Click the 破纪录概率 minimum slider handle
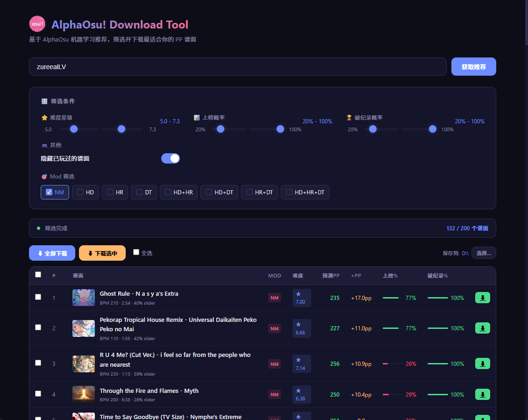The height and width of the screenshot is (420, 528). pos(373,129)
